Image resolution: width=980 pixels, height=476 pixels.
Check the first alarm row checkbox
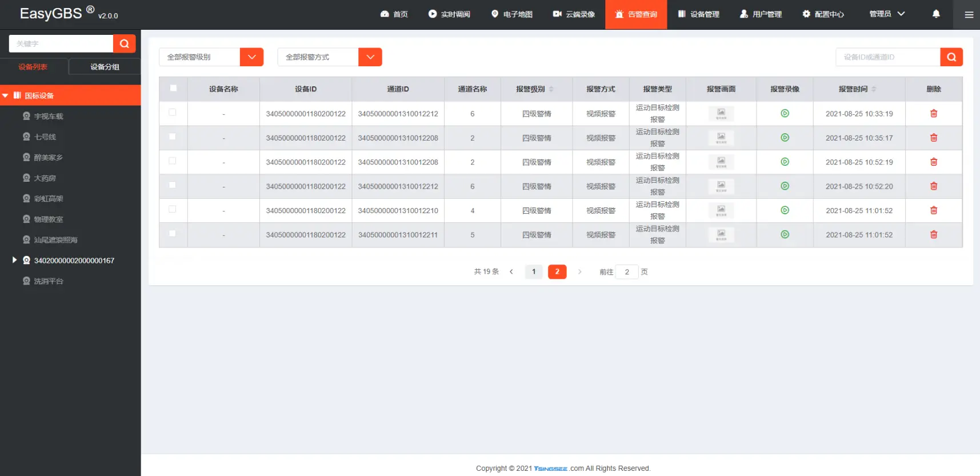173,113
